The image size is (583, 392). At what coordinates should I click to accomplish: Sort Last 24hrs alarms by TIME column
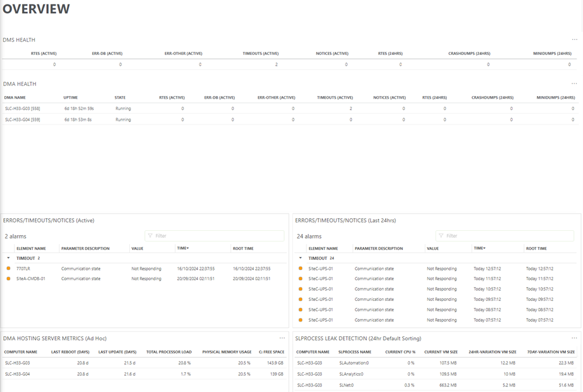pos(480,248)
